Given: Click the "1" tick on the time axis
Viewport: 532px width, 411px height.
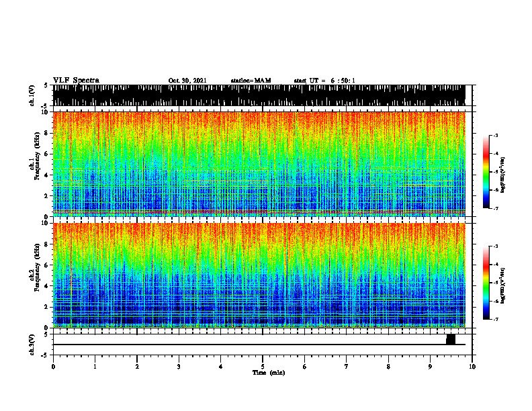Looking at the screenshot, I should click(95, 367).
